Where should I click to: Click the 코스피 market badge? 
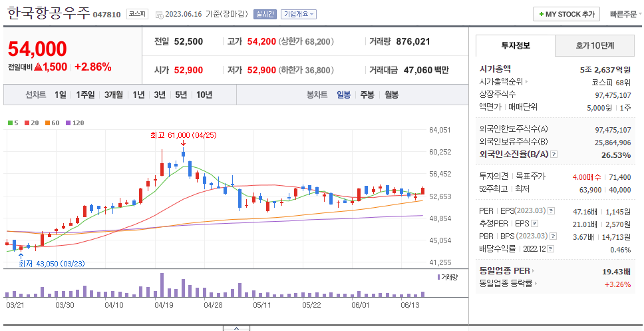tap(137, 14)
